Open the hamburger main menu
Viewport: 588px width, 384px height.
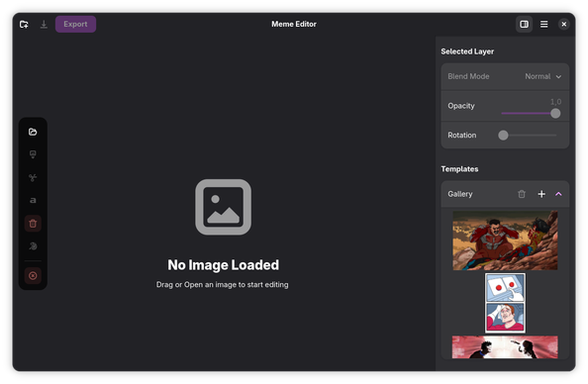click(x=543, y=25)
